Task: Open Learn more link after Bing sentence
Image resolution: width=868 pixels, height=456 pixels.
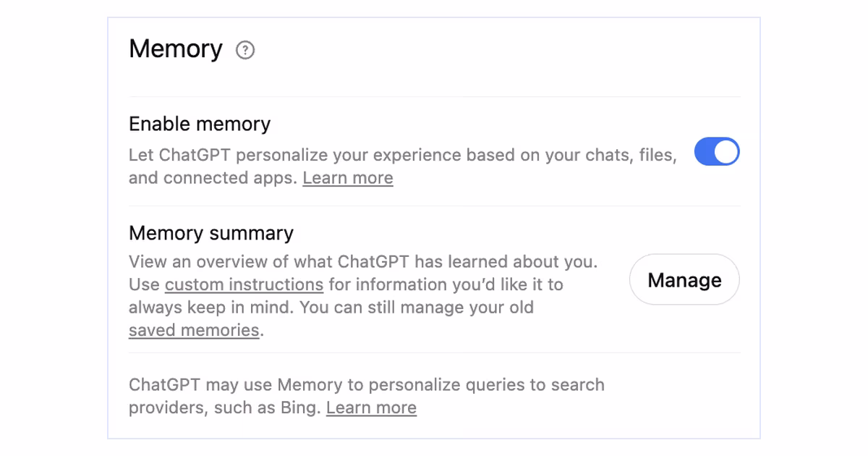Action: [x=371, y=408]
